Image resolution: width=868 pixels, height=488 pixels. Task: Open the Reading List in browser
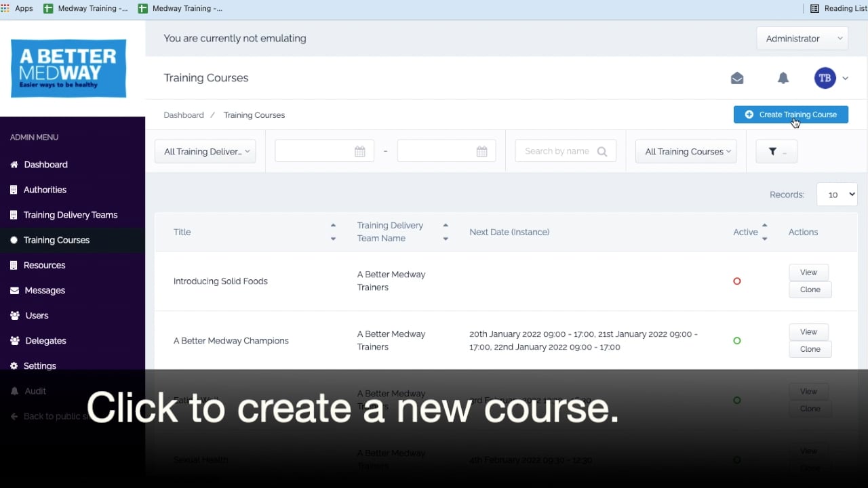[839, 9]
